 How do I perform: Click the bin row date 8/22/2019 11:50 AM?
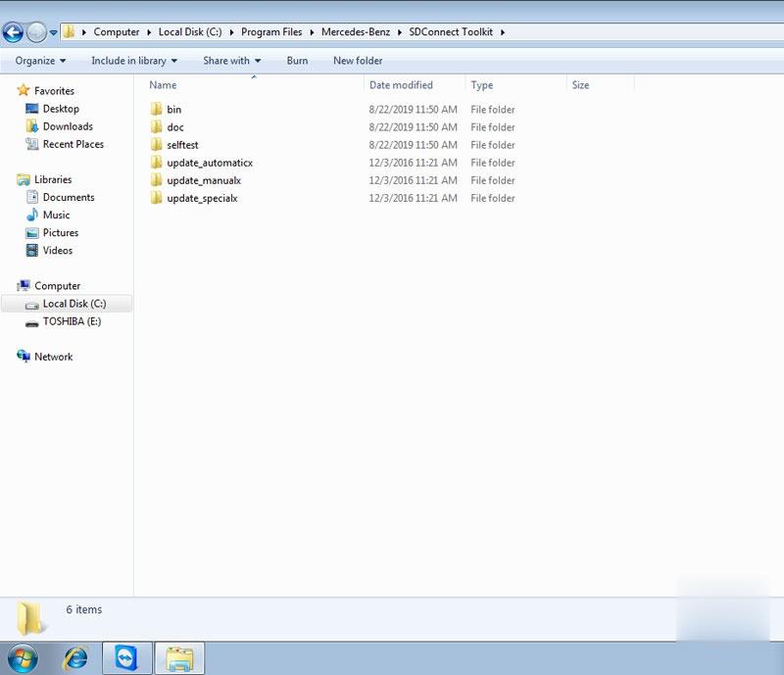pos(413,109)
